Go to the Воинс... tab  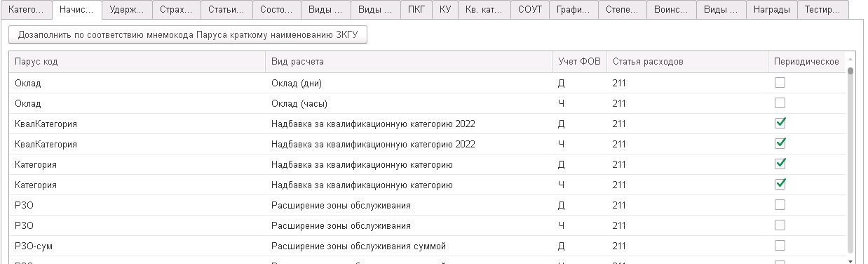click(x=672, y=10)
